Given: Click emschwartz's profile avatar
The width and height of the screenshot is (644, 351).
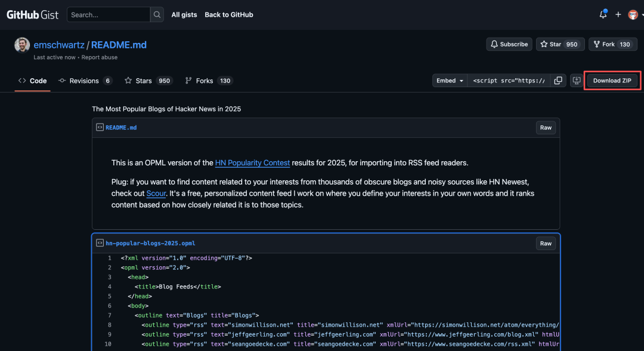Looking at the screenshot, I should (x=22, y=45).
